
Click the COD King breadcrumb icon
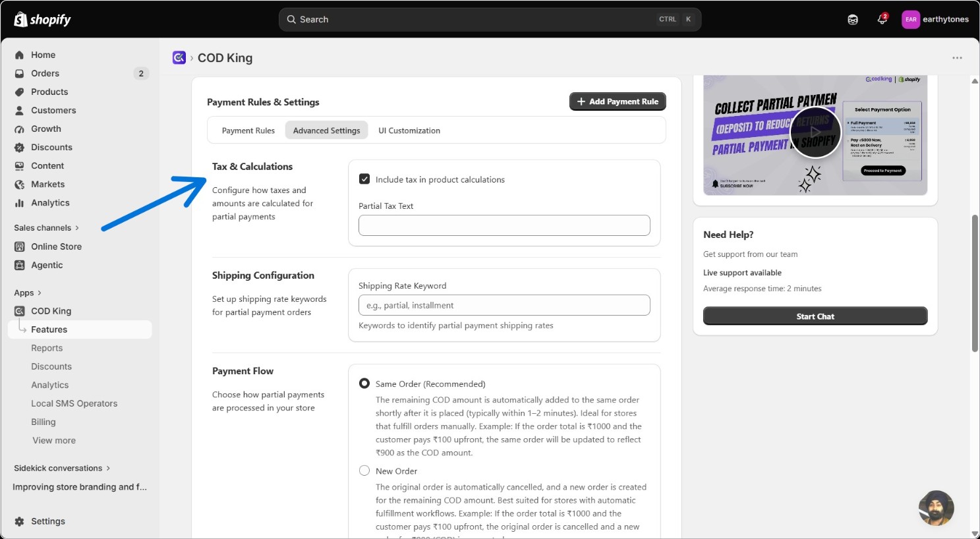point(179,58)
